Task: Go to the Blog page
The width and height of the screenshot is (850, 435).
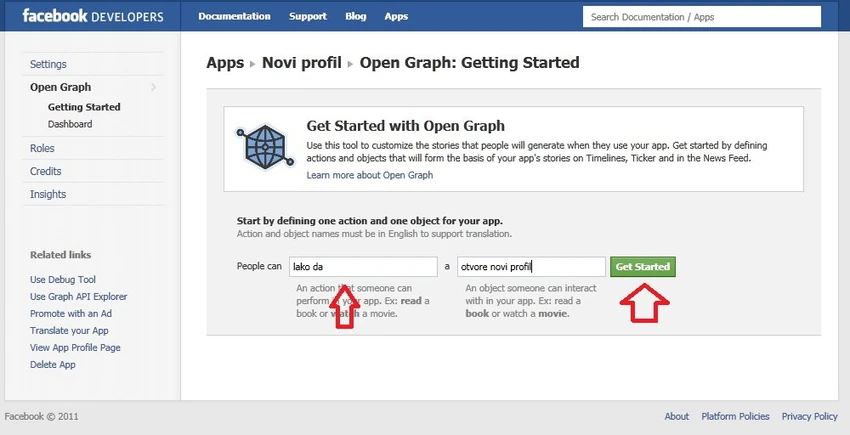Action: pyautogui.click(x=356, y=16)
